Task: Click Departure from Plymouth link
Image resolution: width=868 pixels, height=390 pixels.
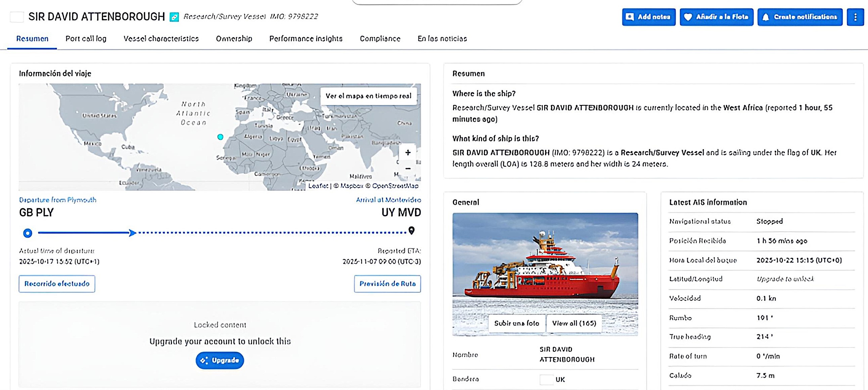Action: (x=58, y=200)
